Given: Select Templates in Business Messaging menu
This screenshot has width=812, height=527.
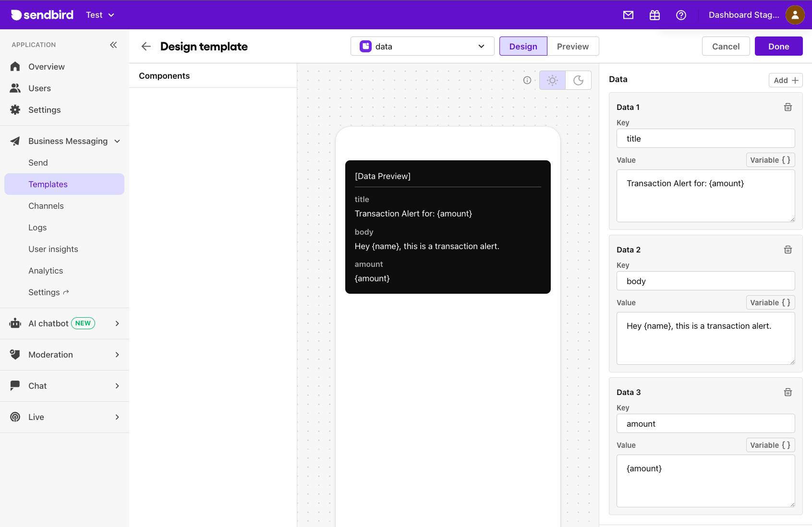Looking at the screenshot, I should 48,184.
